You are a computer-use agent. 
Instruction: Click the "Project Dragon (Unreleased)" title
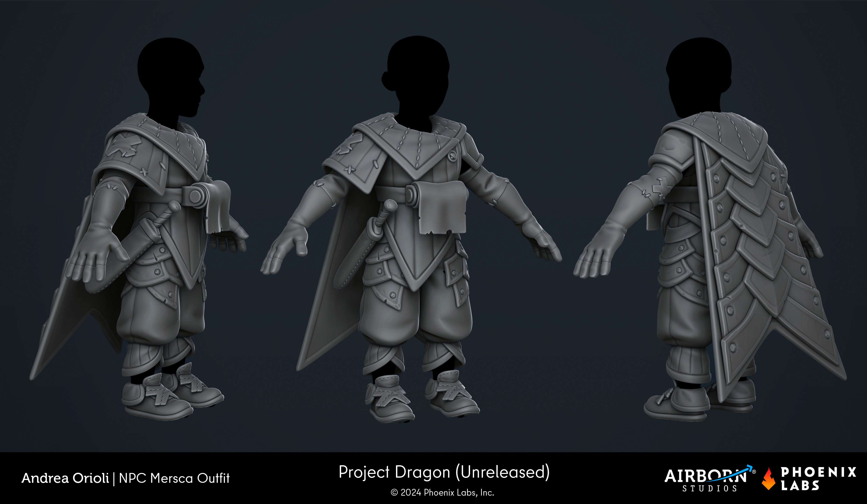pyautogui.click(x=444, y=472)
